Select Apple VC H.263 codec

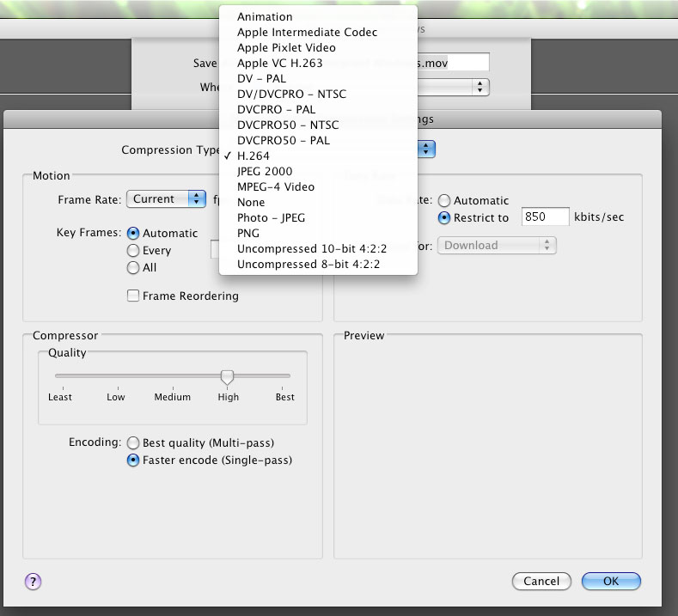point(318,63)
